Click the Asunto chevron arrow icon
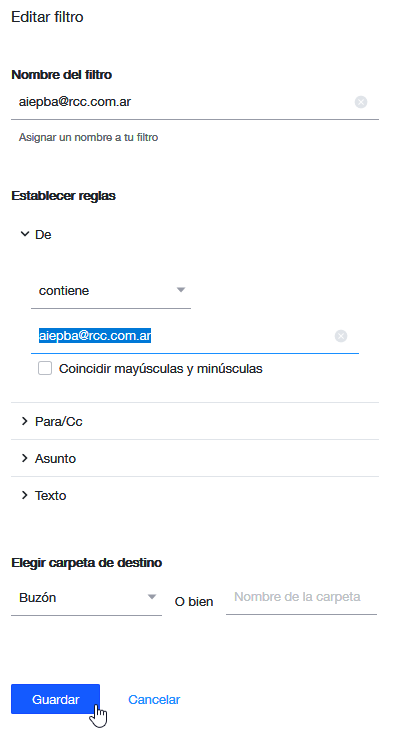The height and width of the screenshot is (735, 398). click(x=25, y=458)
